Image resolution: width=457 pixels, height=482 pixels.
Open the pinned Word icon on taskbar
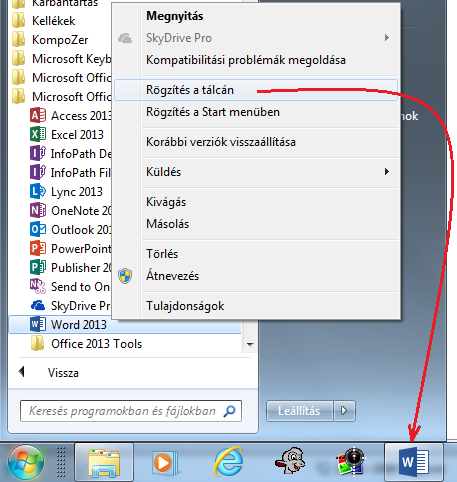coord(414,463)
